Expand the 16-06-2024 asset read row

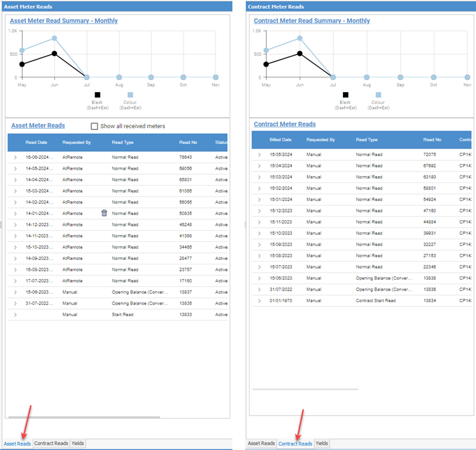click(15, 157)
